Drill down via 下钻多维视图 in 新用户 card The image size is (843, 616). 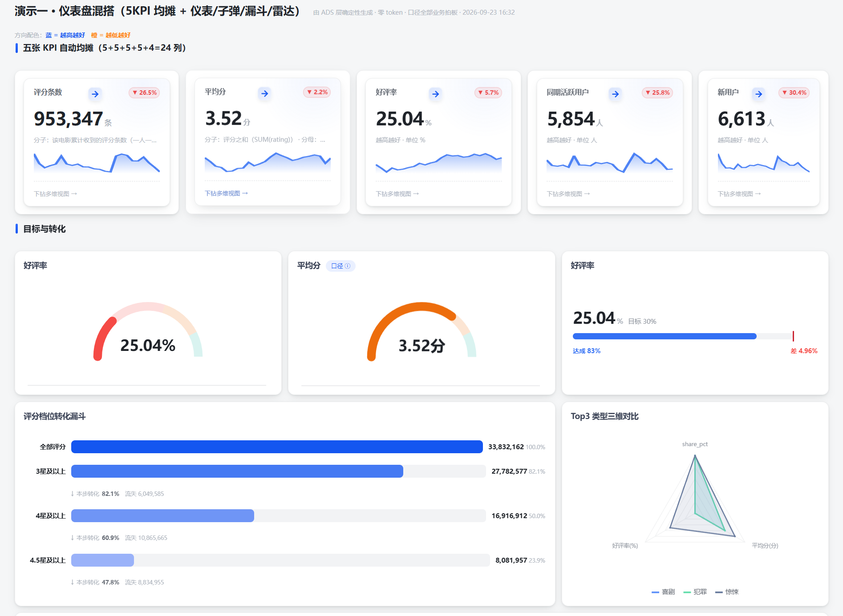tap(739, 194)
